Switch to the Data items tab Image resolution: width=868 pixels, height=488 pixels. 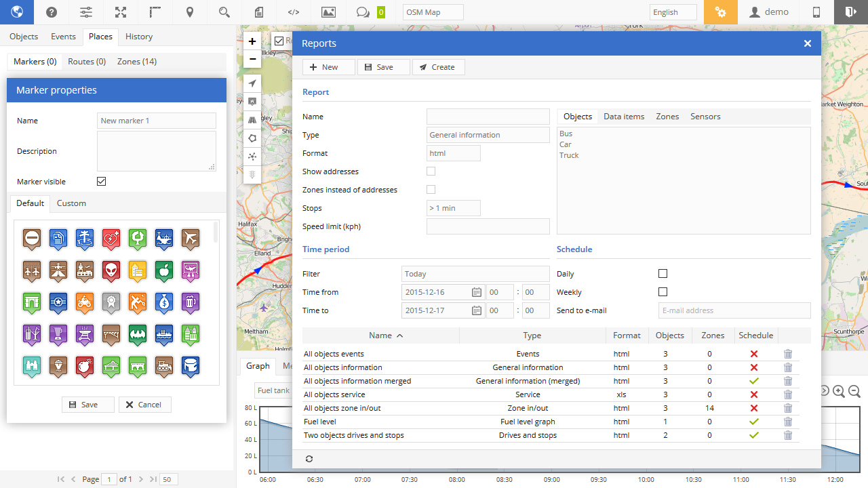coord(624,117)
